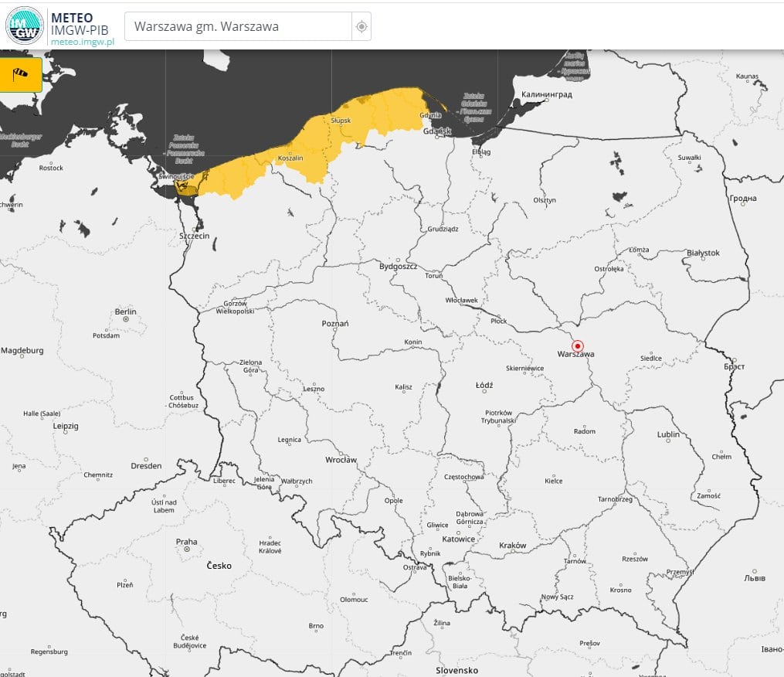The image size is (784, 677).
Task: Click the Białystok map label
Action: (702, 253)
